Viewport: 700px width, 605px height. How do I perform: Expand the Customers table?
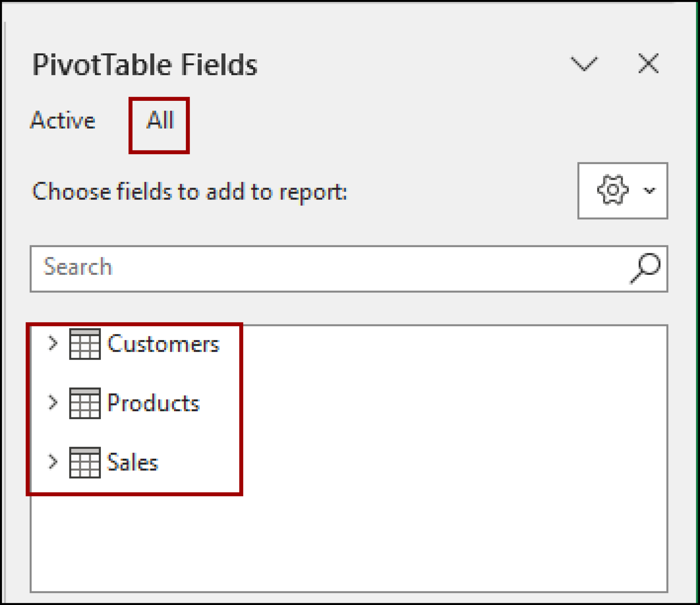coord(52,344)
